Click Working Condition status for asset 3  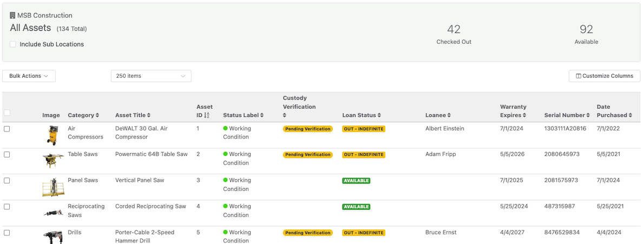coord(236,184)
